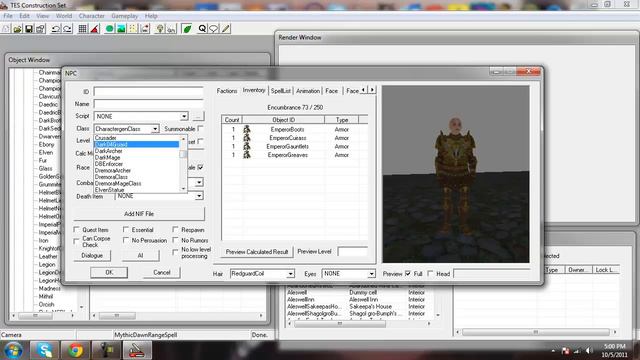Click the Dialogue button
The height and width of the screenshot is (360, 640).
tap(92, 256)
